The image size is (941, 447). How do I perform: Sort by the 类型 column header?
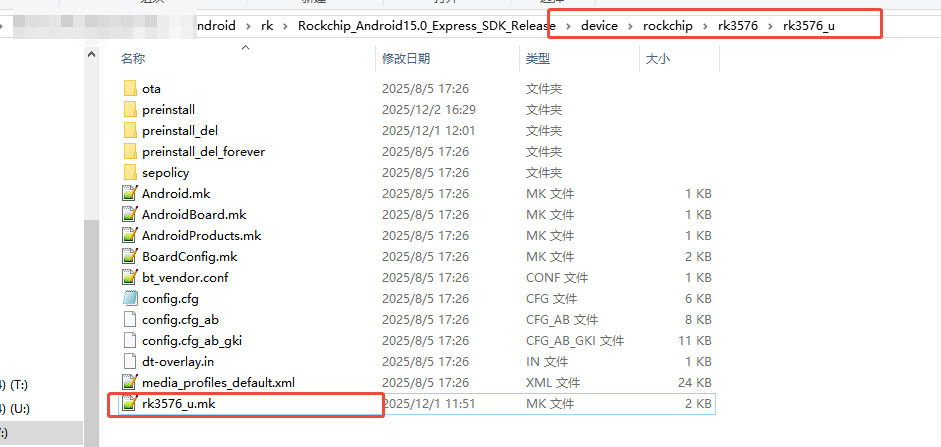(x=538, y=59)
